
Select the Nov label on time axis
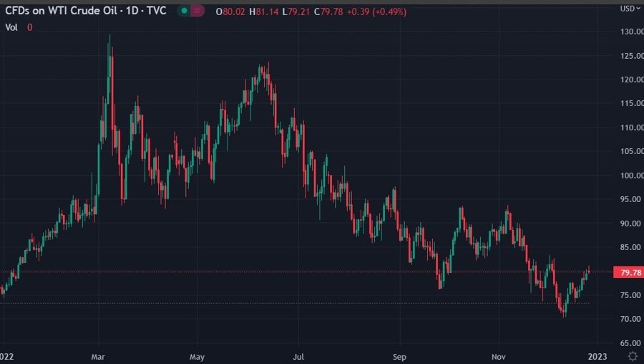pyautogui.click(x=499, y=356)
